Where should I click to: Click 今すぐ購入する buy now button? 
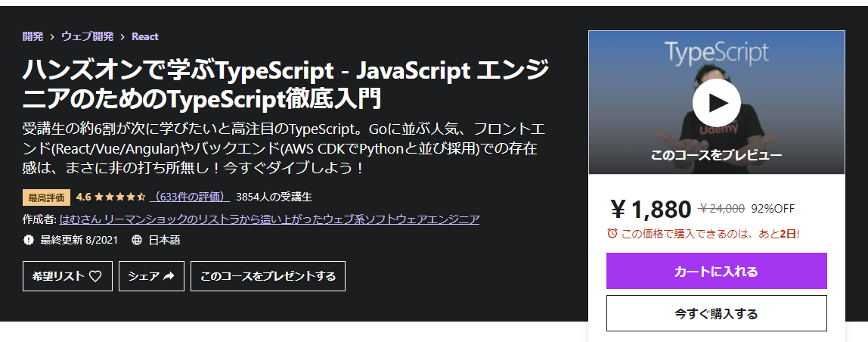(716, 313)
